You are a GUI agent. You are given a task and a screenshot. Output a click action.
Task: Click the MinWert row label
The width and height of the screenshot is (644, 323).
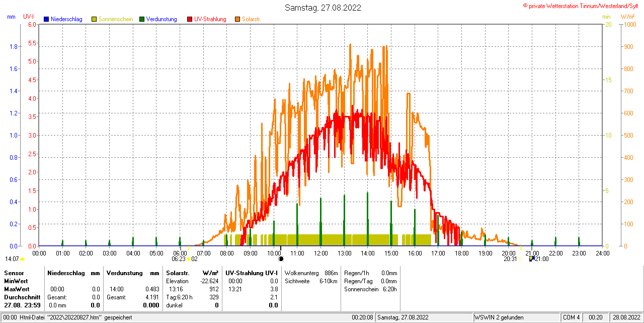pyautogui.click(x=16, y=281)
